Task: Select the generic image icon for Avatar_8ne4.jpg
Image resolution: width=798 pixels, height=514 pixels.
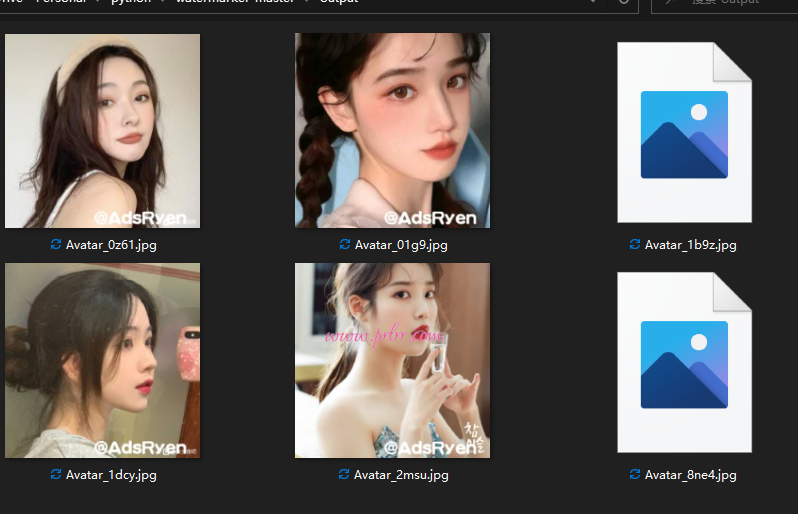Action: (x=684, y=362)
